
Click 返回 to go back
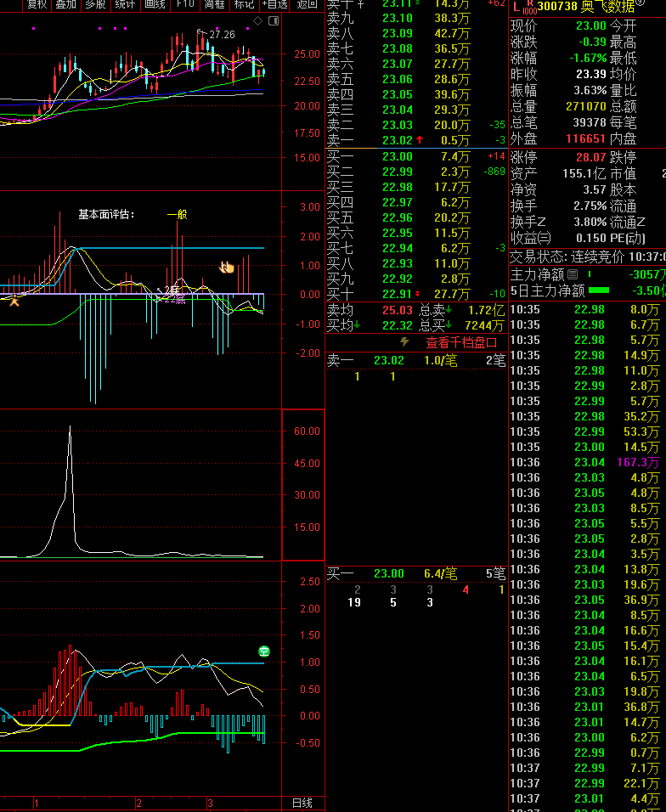(308, 4)
